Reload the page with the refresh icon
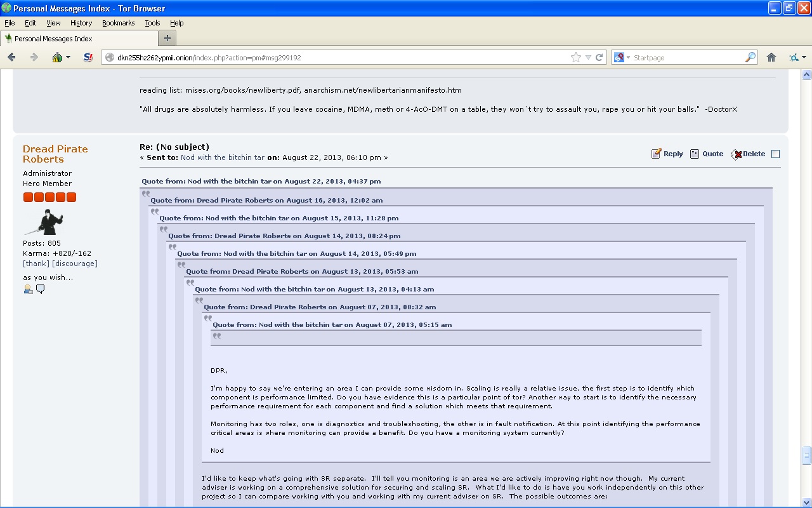Image resolution: width=812 pixels, height=508 pixels. [599, 57]
